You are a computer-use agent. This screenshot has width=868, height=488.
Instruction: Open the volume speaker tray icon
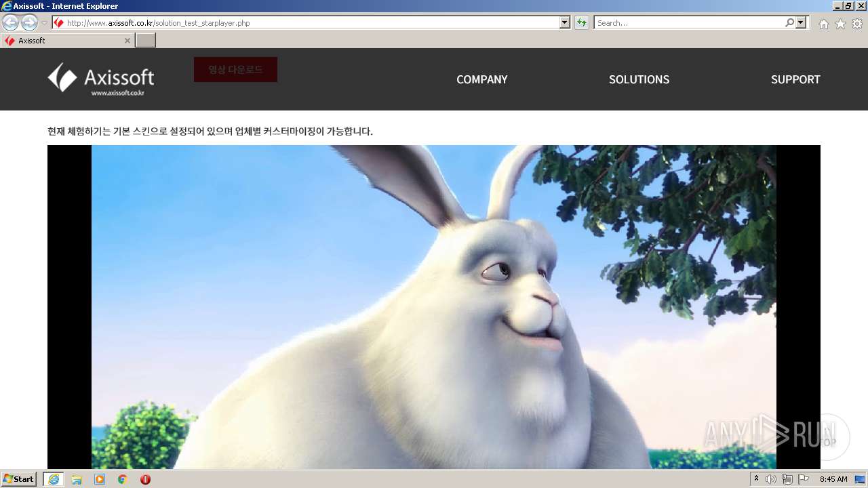click(771, 479)
